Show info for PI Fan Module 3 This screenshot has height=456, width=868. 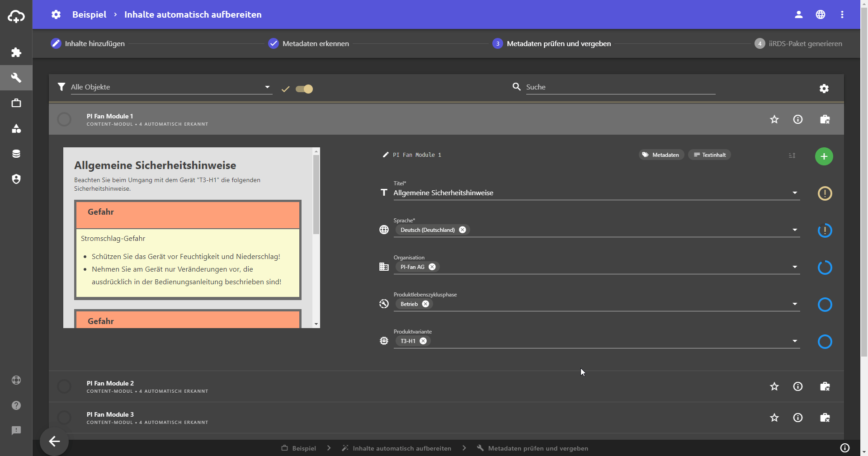[x=798, y=418]
